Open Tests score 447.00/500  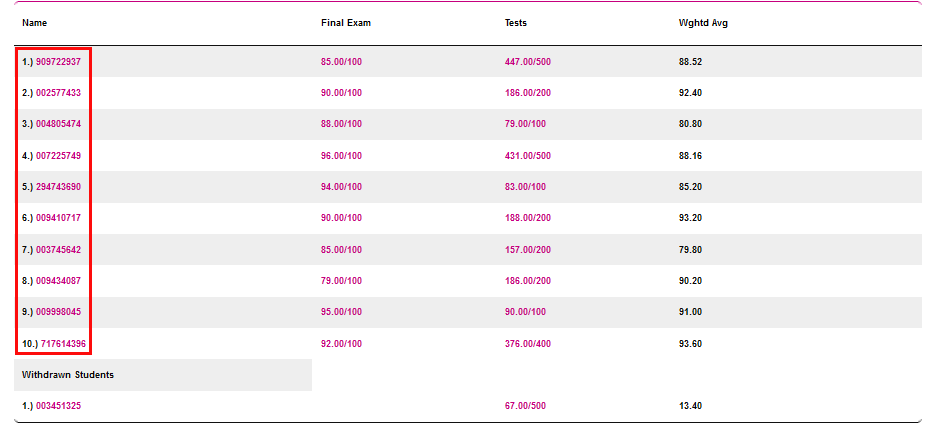527,62
